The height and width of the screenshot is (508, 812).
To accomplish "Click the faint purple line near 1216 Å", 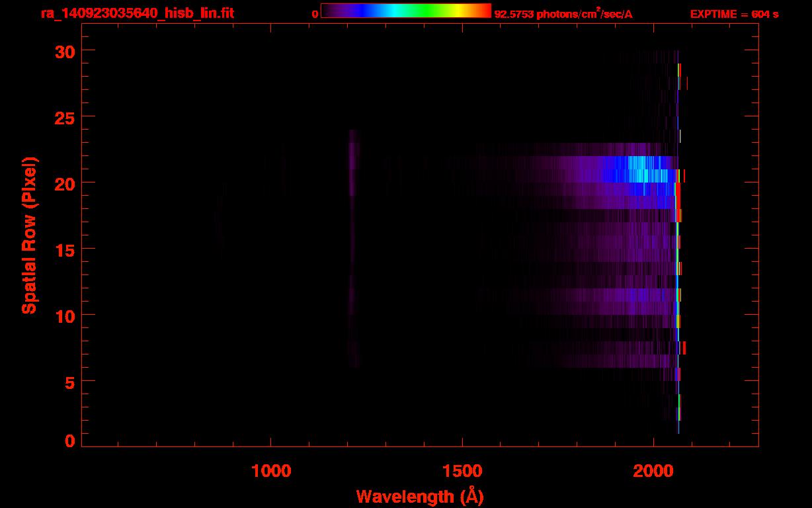I will [352, 248].
